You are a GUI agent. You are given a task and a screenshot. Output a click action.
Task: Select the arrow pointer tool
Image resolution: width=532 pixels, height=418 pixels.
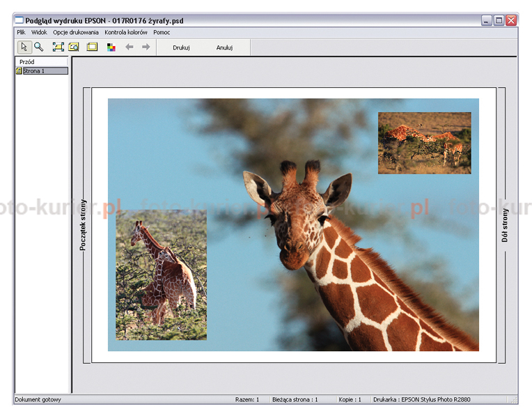24,47
